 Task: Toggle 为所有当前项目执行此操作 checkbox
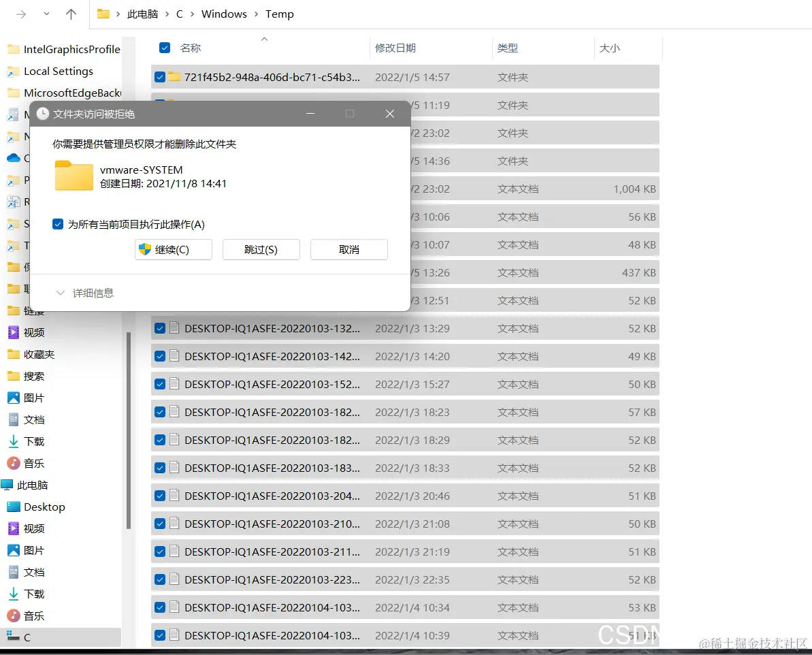coord(58,224)
